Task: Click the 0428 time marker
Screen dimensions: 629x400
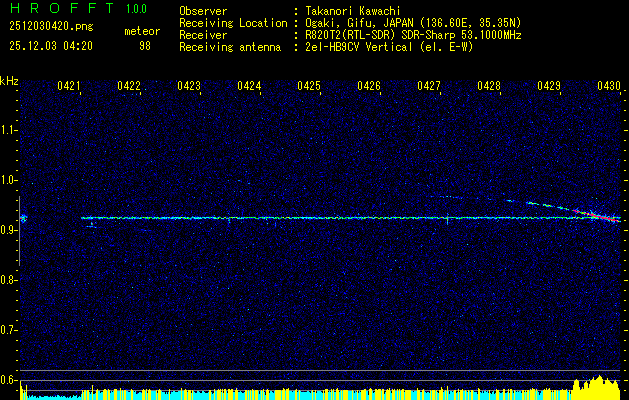Action: pyautogui.click(x=489, y=86)
